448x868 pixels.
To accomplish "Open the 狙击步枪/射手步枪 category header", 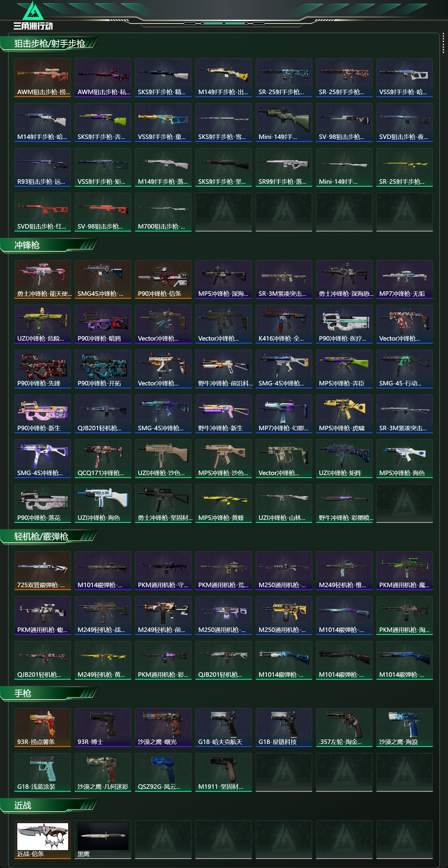I will [x=49, y=43].
